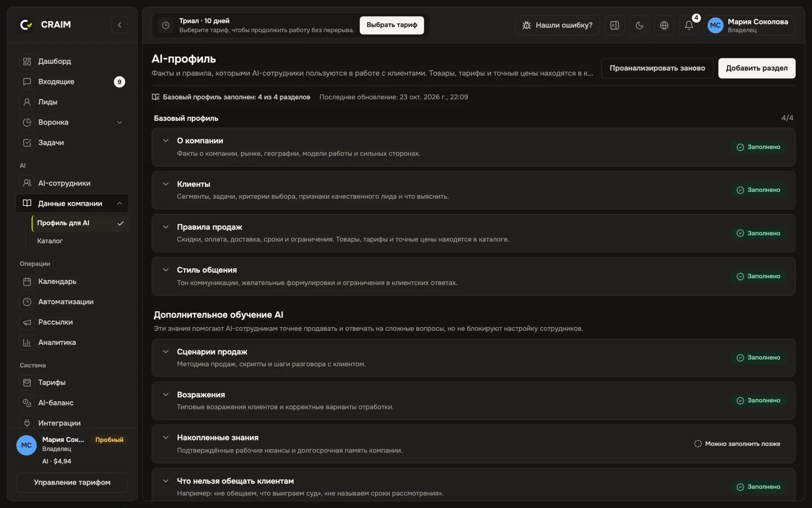
Task: Open Автоматизации section
Action: pyautogui.click(x=72, y=302)
